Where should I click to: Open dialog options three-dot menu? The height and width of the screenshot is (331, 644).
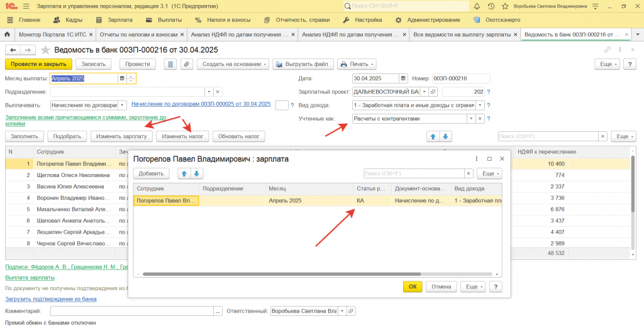[477, 159]
